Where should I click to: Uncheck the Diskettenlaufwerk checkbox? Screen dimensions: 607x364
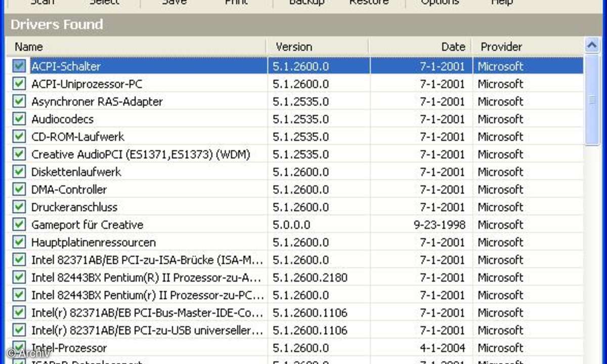[x=19, y=172]
